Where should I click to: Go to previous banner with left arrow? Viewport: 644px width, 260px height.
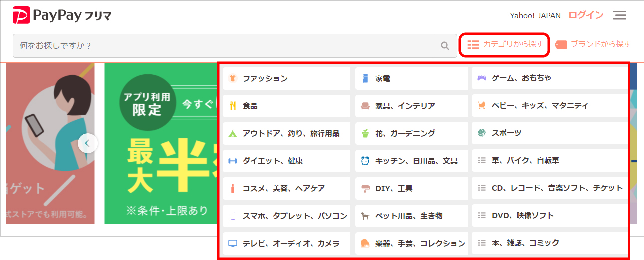[88, 144]
